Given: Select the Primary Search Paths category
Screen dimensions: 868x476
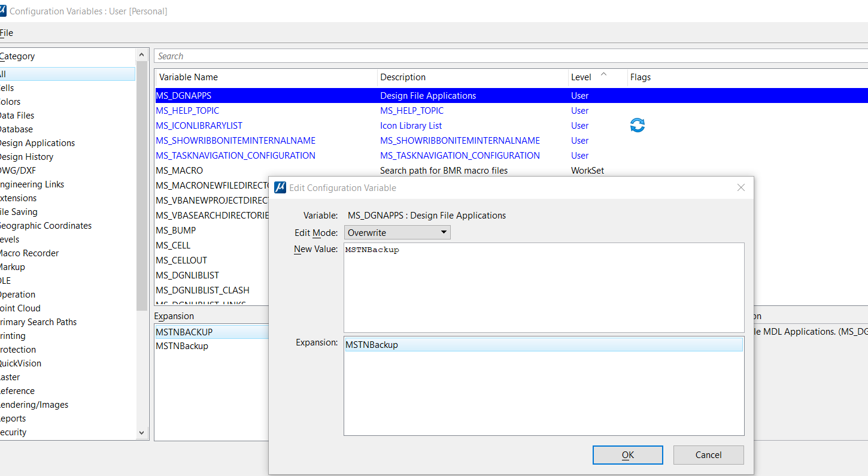Looking at the screenshot, I should [x=38, y=322].
